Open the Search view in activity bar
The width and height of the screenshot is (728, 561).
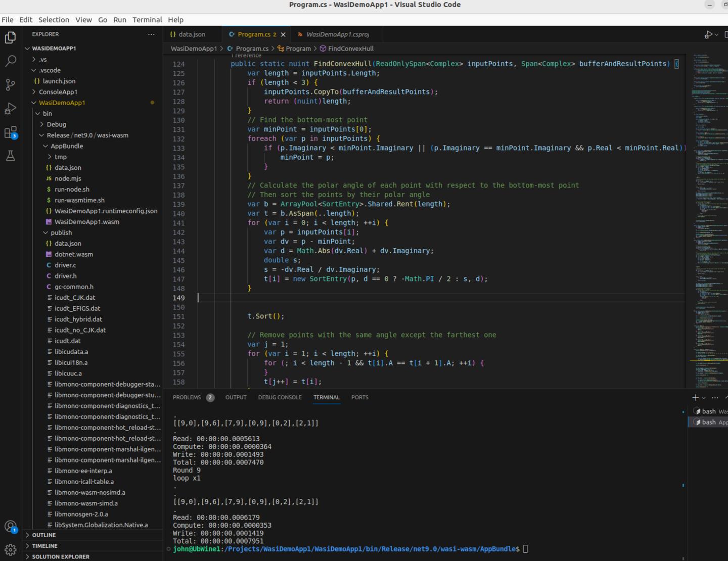click(x=10, y=61)
